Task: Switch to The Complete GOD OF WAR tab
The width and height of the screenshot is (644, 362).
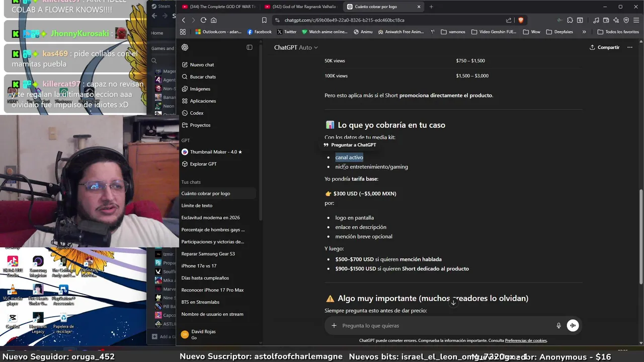Action: coord(219,7)
